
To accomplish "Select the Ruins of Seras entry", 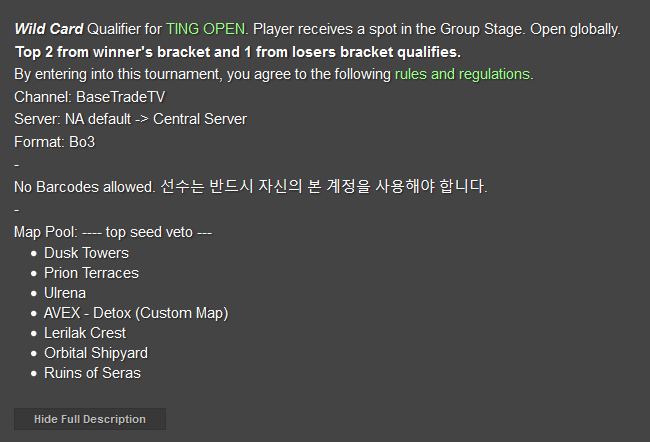I will [x=92, y=373].
